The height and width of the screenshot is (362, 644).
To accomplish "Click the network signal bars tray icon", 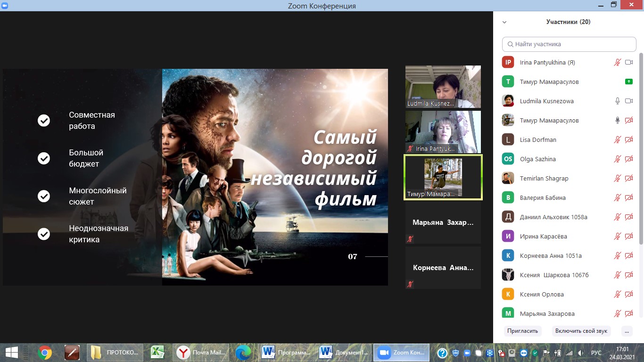I will click(x=569, y=353).
